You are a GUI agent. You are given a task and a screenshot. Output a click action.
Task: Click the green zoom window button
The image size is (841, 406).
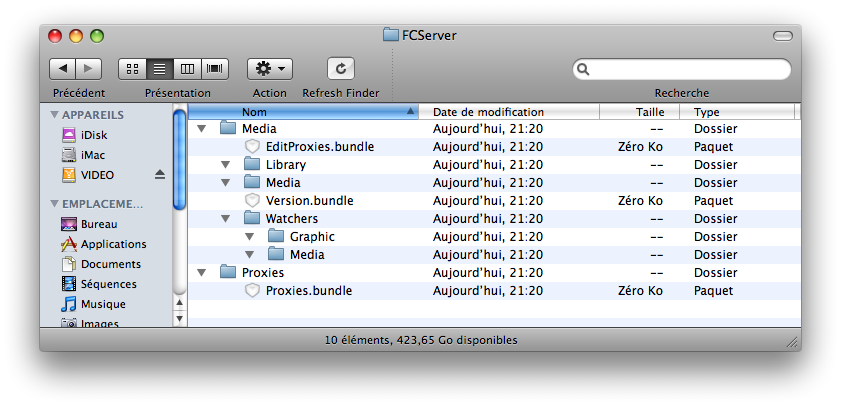pos(97,36)
